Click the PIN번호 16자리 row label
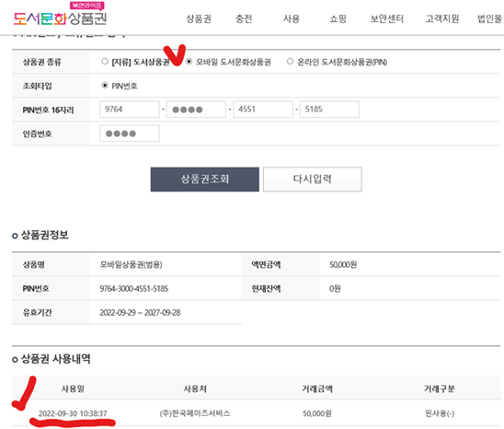 point(48,110)
